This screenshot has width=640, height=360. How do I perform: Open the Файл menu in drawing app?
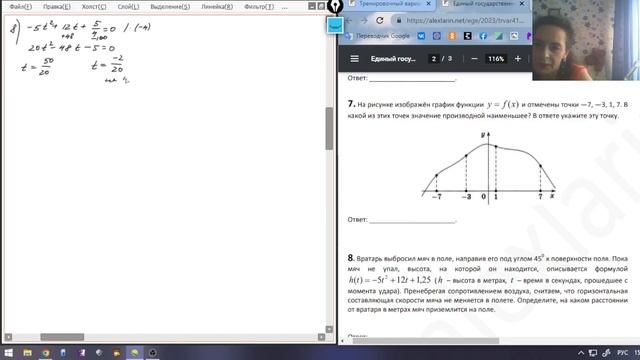pyautogui.click(x=20, y=7)
